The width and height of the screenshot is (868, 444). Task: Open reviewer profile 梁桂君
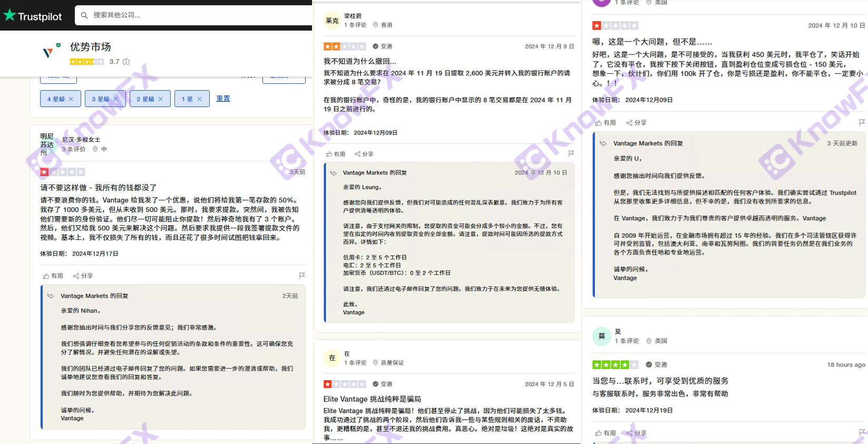point(353,16)
